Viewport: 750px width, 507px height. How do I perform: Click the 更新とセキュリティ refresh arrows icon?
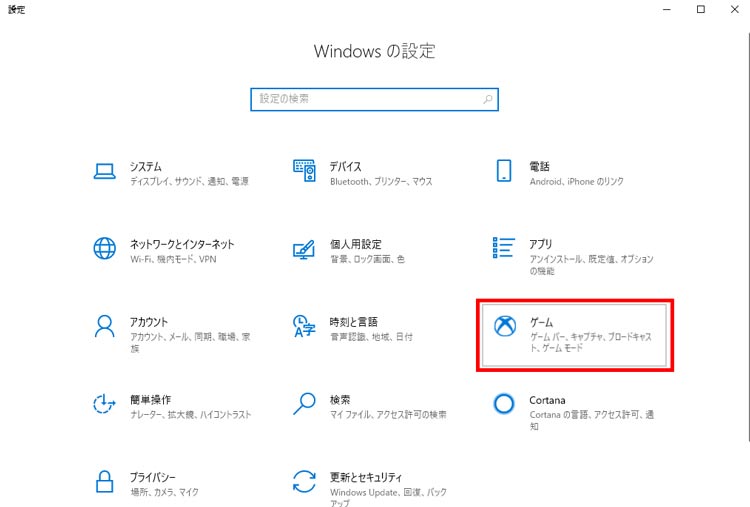point(304,481)
